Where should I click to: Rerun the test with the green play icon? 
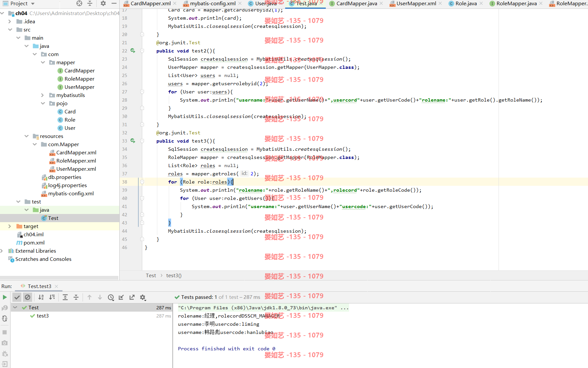5,297
